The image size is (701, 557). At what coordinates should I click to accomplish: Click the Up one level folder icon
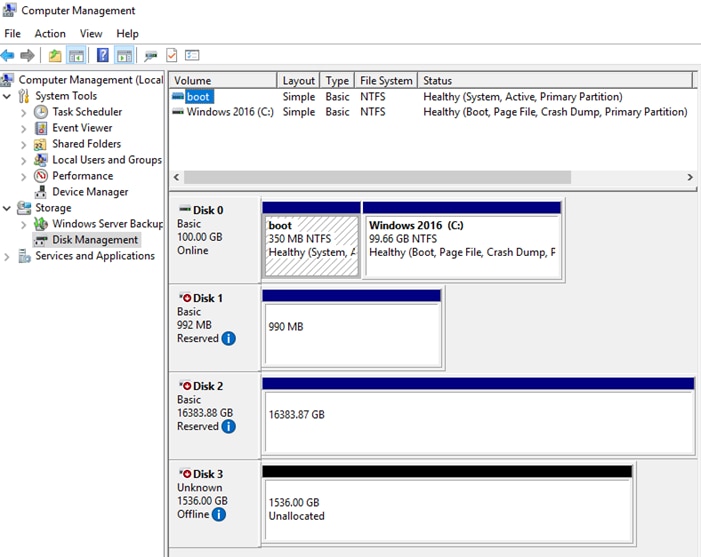point(55,55)
